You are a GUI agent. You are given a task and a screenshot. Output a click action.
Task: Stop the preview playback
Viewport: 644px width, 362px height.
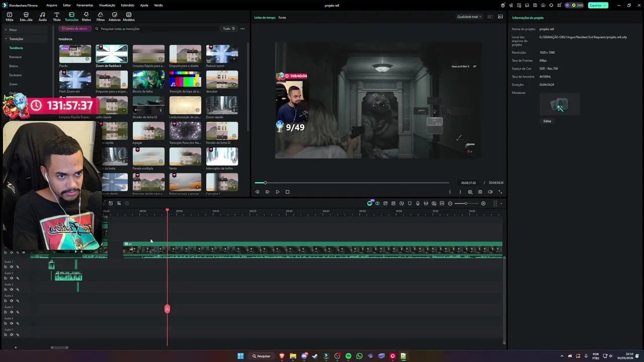pyautogui.click(x=287, y=192)
